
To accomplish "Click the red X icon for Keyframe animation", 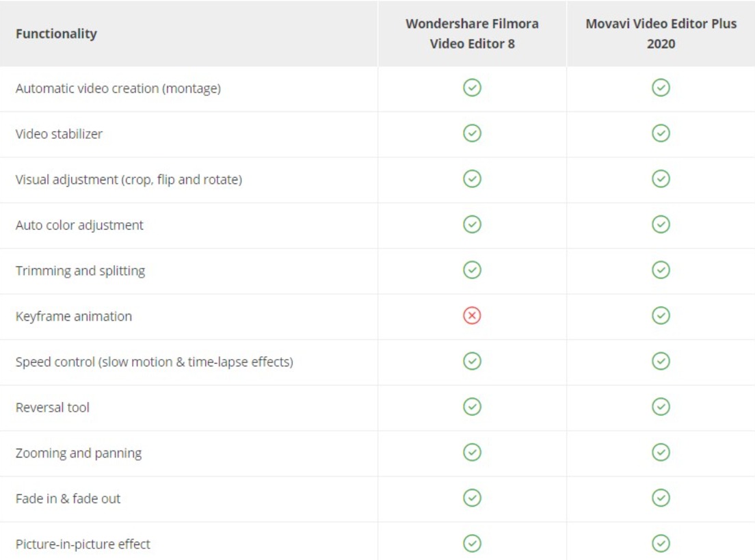I will click(472, 316).
